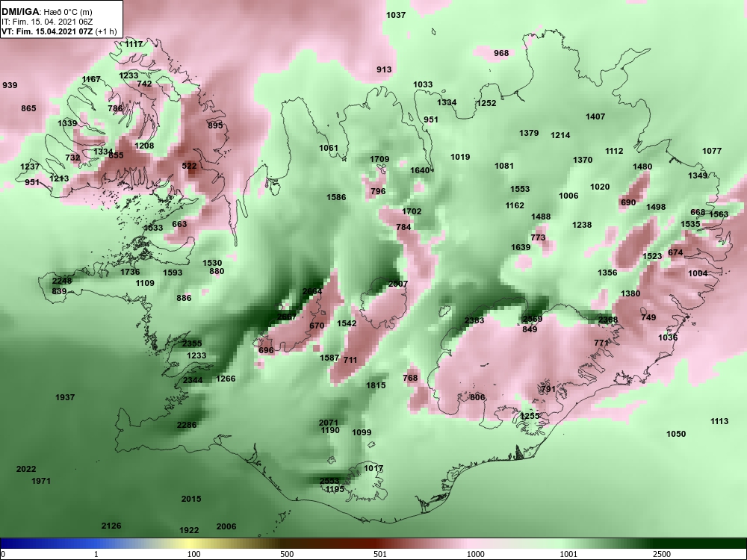The image size is (747, 560).
Task: Select the 2383 value
Action: point(474,320)
